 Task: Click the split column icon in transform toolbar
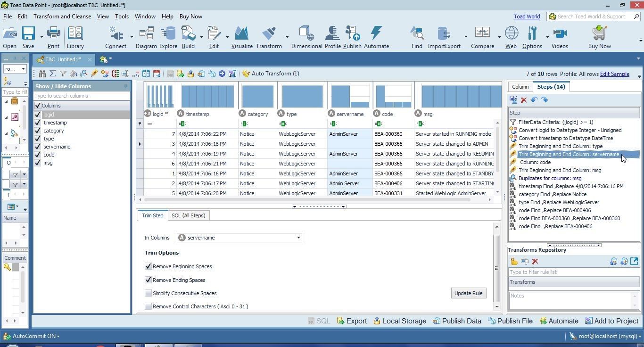[146, 74]
